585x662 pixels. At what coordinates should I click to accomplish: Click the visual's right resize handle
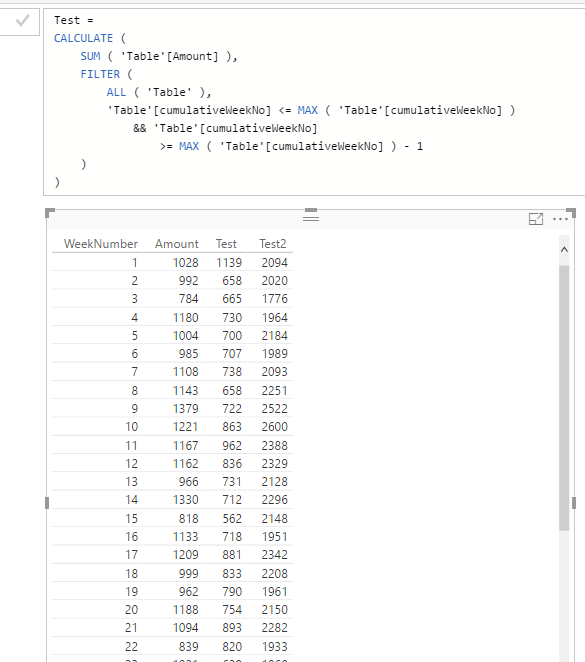(574, 503)
